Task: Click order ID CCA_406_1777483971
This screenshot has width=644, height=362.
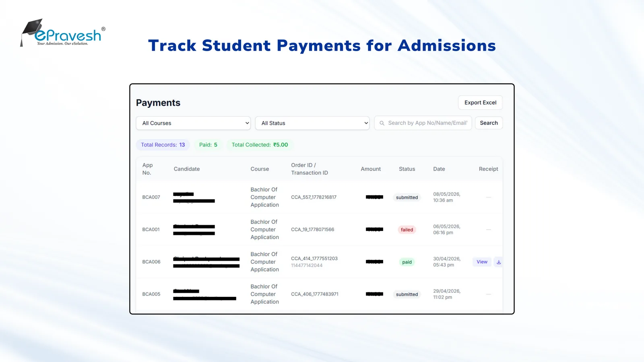Action: 315,294
